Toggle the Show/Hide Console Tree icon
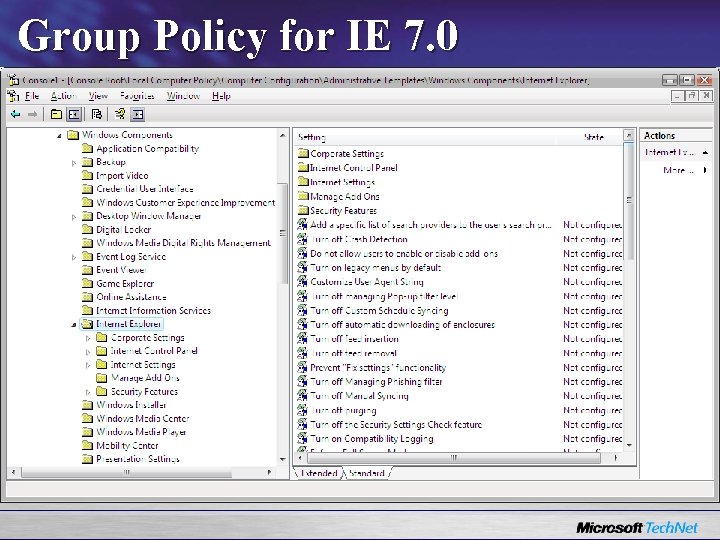The height and width of the screenshot is (540, 720). click(x=74, y=114)
